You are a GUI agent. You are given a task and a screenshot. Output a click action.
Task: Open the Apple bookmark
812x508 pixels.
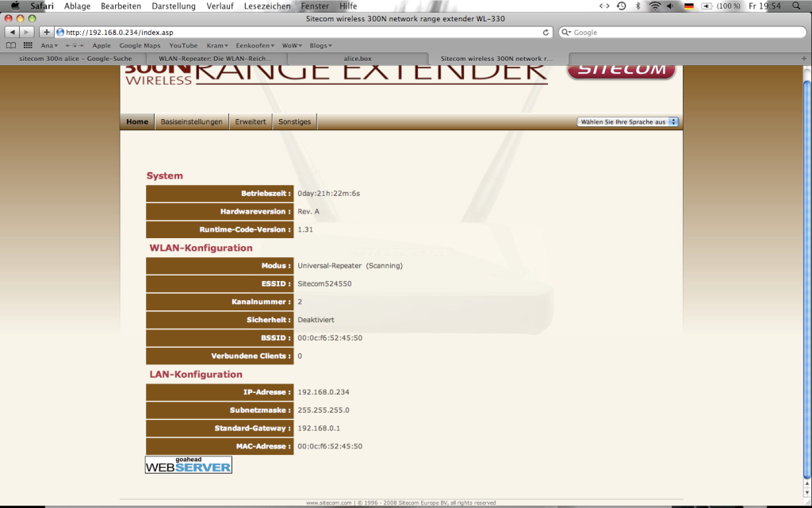tap(101, 45)
